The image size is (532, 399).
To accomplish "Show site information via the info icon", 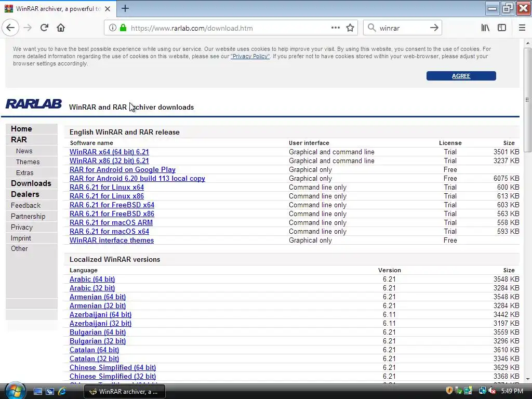I will [x=112, y=28].
